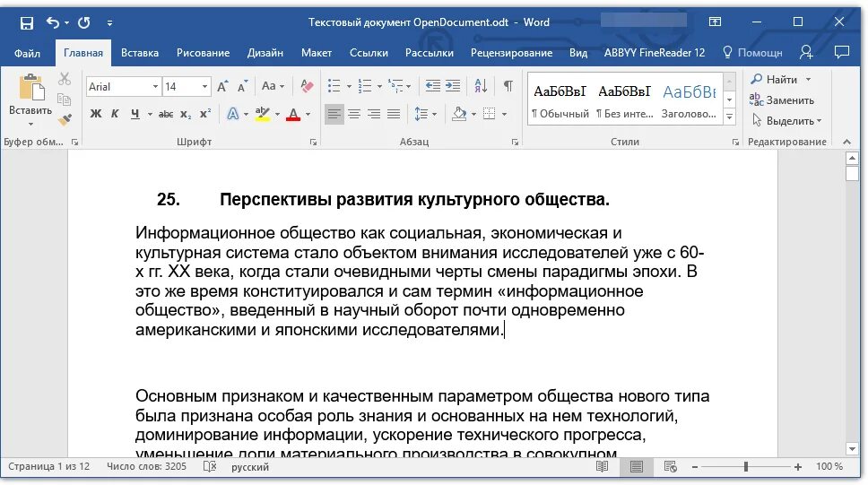Image resolution: width=868 pixels, height=485 pixels.
Task: Undo the last action
Action: click(53, 22)
